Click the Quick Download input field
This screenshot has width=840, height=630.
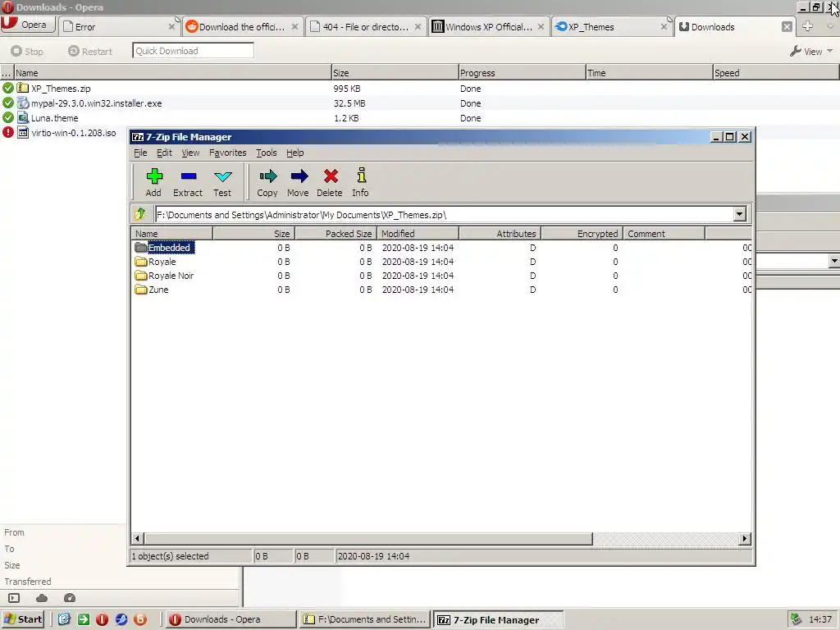193,51
